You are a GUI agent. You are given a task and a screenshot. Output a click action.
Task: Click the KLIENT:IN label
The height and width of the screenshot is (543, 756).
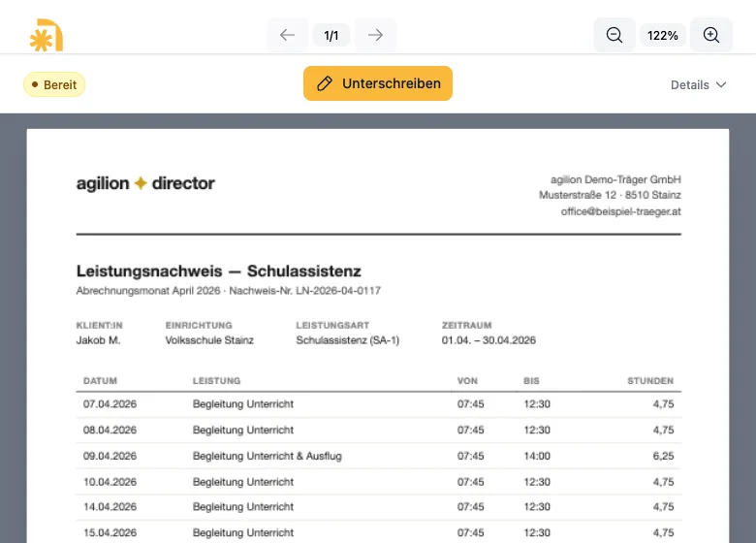[99, 326]
